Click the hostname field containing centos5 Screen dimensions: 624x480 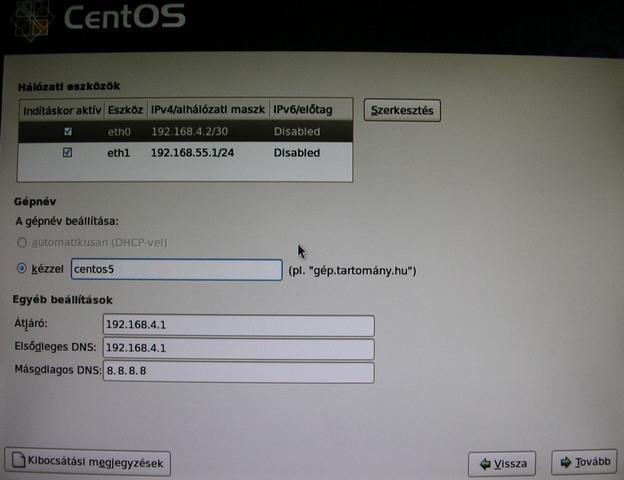pos(177,270)
